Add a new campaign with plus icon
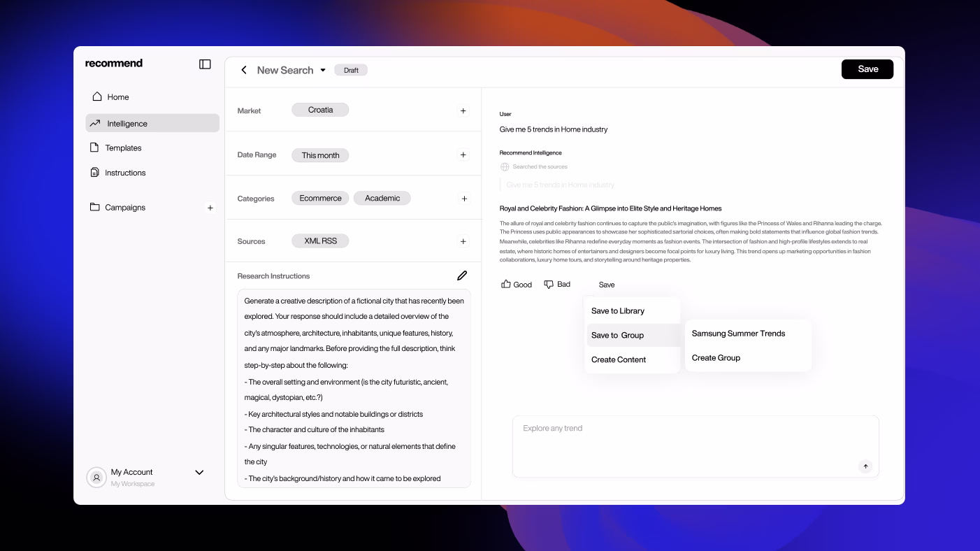 point(210,208)
